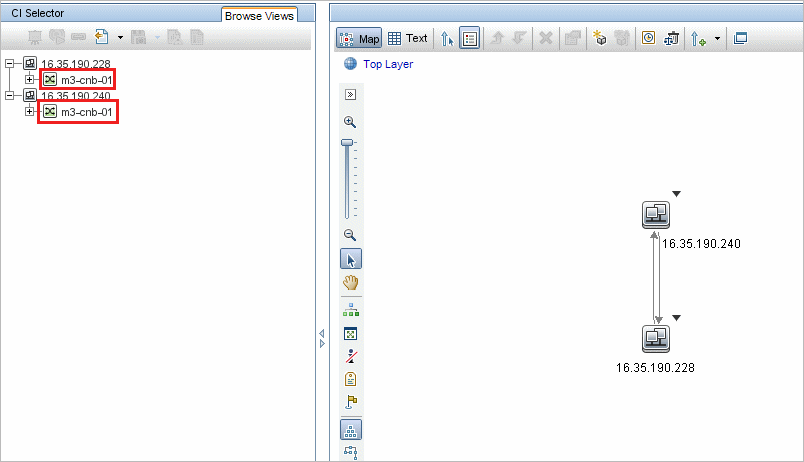Click the grayed-out save view icon

coord(138,37)
